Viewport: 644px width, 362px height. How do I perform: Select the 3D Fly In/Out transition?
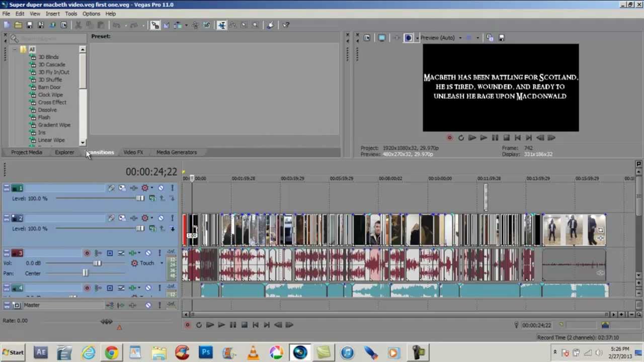(x=54, y=72)
